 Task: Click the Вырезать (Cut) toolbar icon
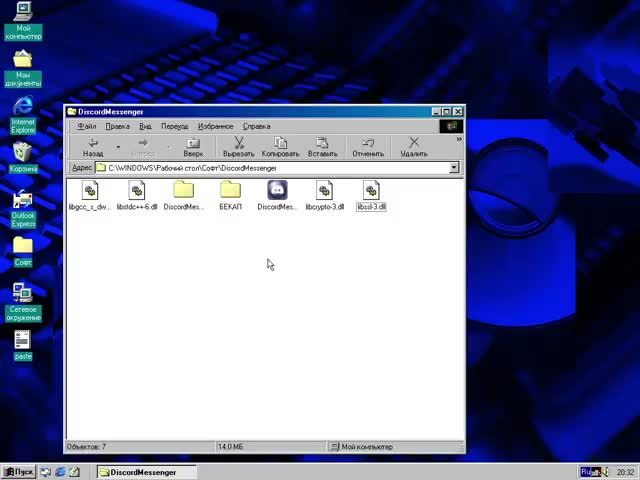(238, 147)
